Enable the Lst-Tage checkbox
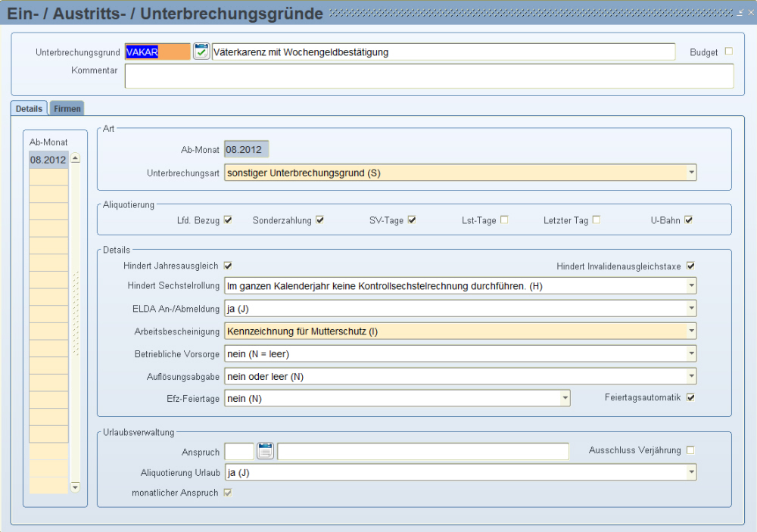The width and height of the screenshot is (757, 532). point(504,219)
